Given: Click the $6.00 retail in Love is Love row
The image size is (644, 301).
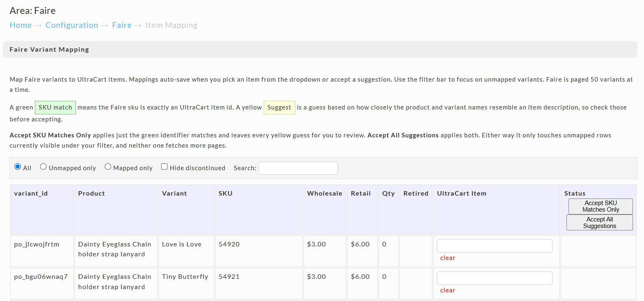Looking at the screenshot, I should tap(360, 244).
